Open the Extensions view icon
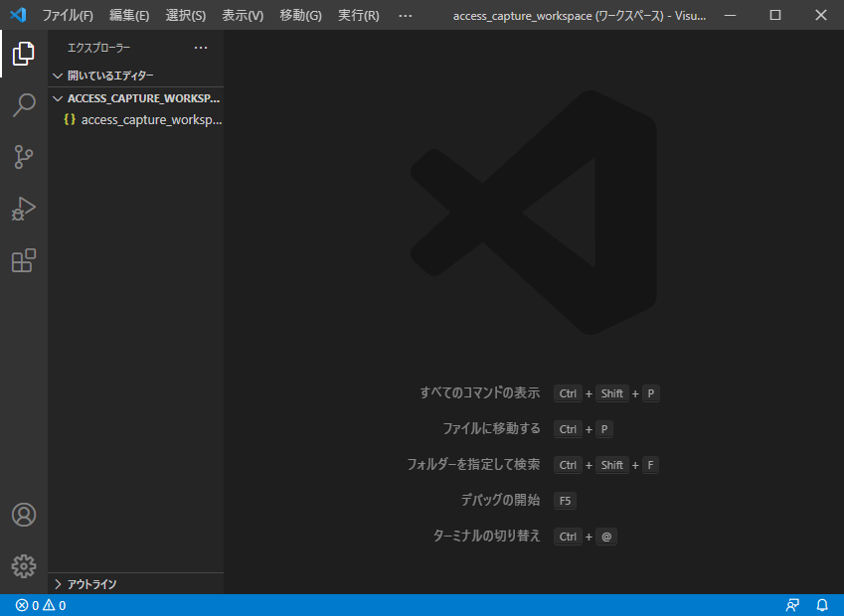Viewport: 844px width, 616px height. [x=24, y=260]
